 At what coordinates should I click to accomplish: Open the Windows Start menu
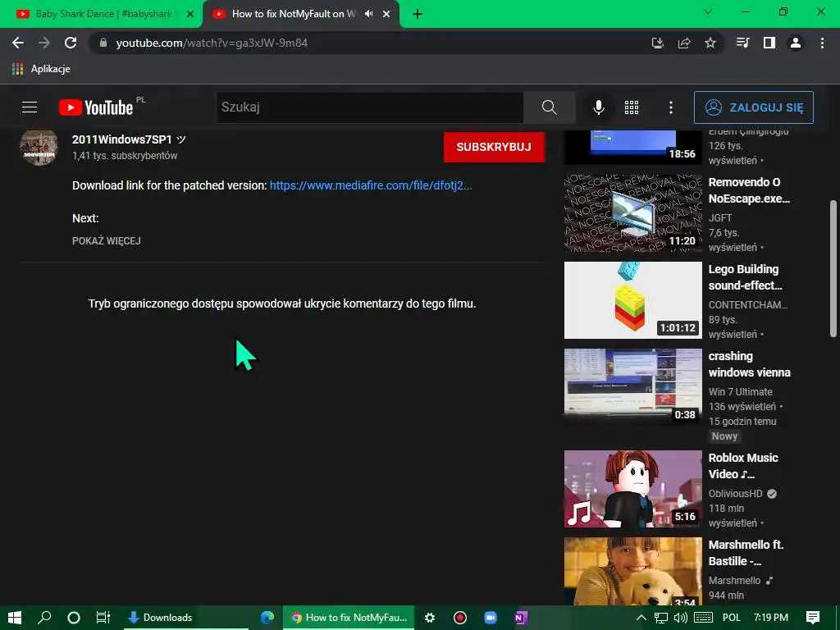[15, 618]
